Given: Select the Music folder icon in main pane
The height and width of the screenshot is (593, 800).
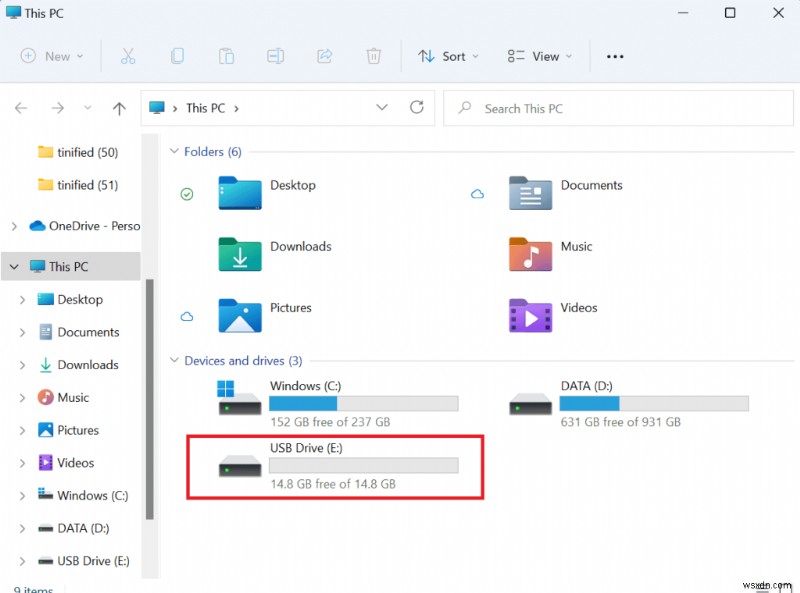Looking at the screenshot, I should click(x=530, y=254).
